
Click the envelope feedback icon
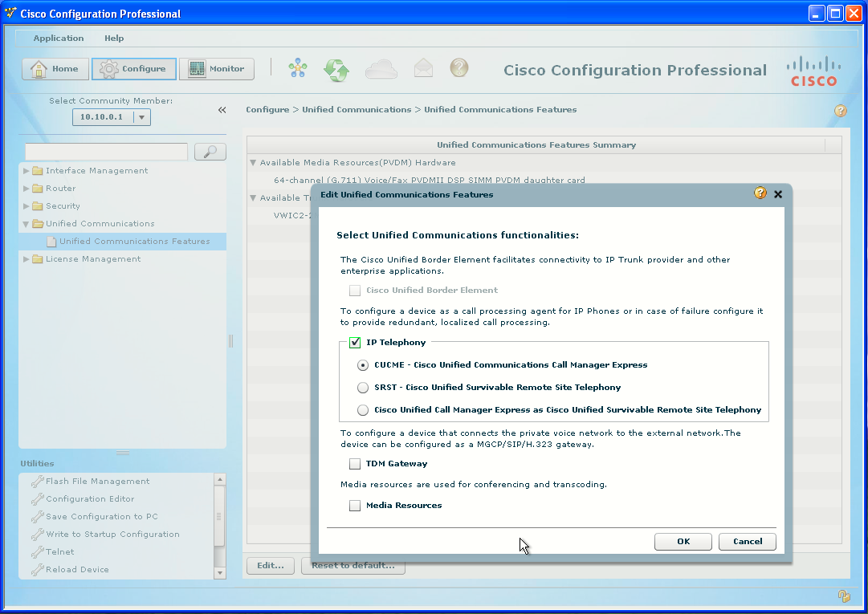click(423, 68)
